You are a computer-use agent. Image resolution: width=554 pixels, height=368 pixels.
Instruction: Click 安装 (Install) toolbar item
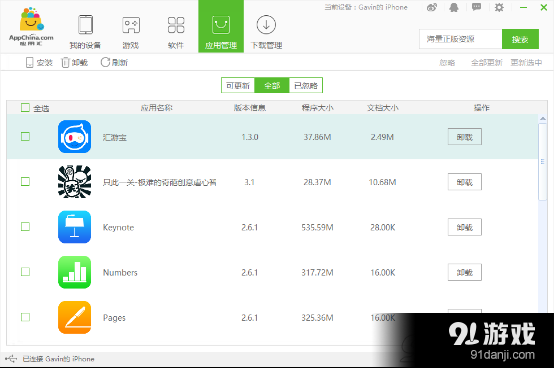click(39, 63)
